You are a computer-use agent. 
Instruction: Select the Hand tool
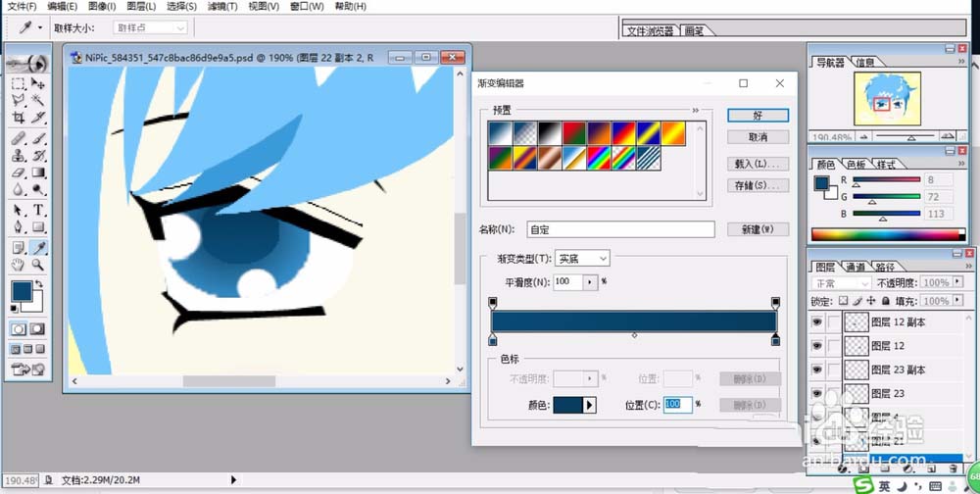(19, 265)
